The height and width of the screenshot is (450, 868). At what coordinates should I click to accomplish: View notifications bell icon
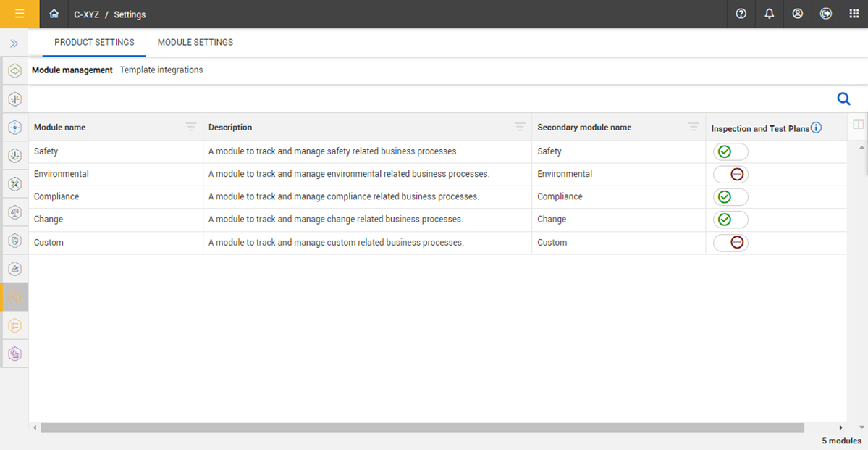(x=769, y=14)
